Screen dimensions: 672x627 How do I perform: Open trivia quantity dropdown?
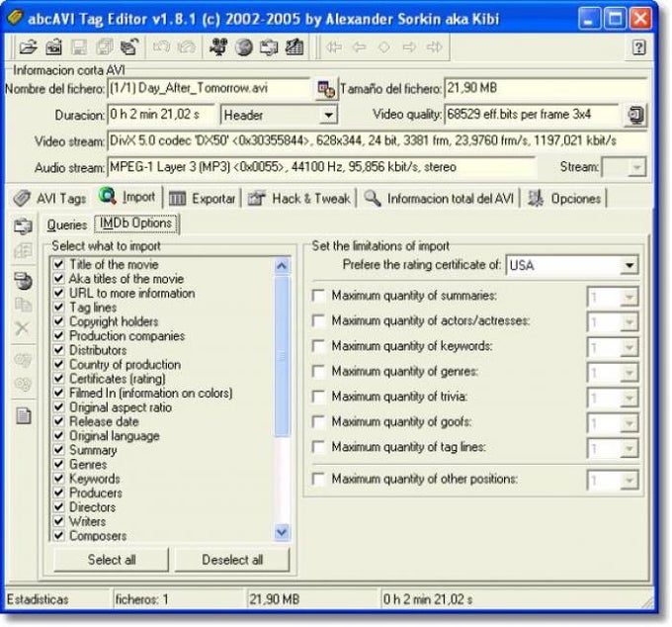[629, 398]
